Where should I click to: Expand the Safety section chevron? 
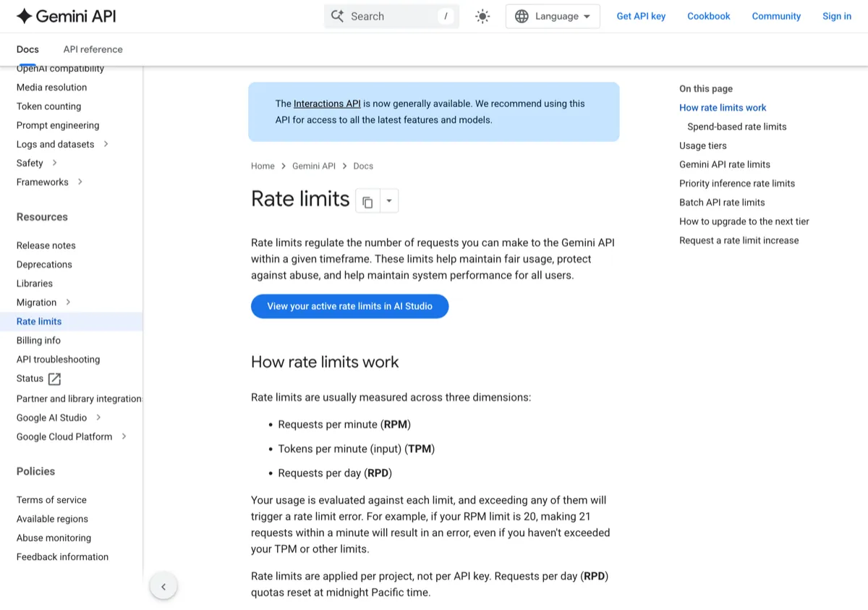[x=54, y=163]
